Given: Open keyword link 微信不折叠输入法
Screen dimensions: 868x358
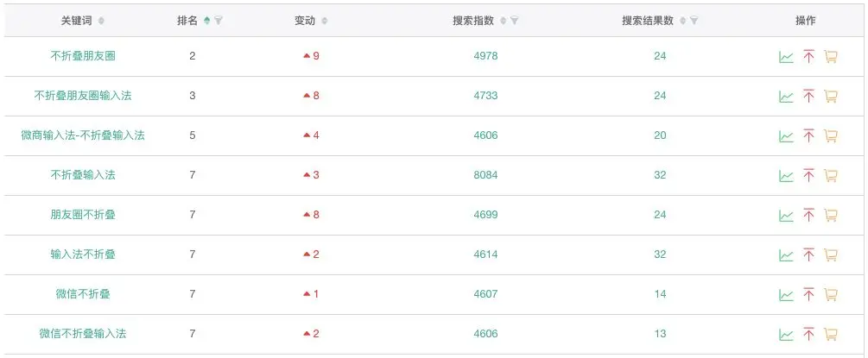Looking at the screenshot, I should tap(83, 334).
